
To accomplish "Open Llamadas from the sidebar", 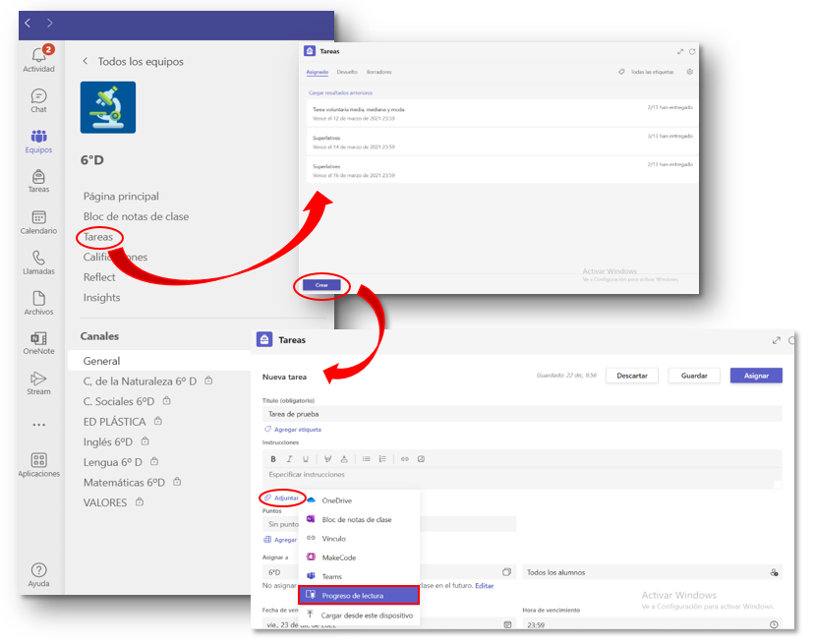I will click(x=38, y=263).
